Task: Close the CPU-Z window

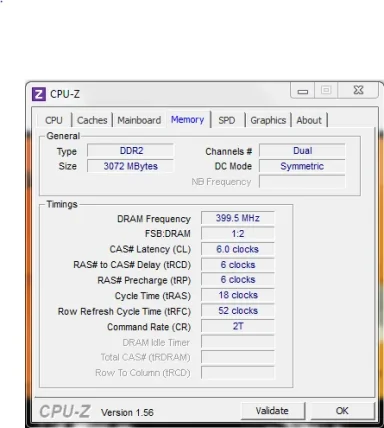Action: (x=358, y=90)
